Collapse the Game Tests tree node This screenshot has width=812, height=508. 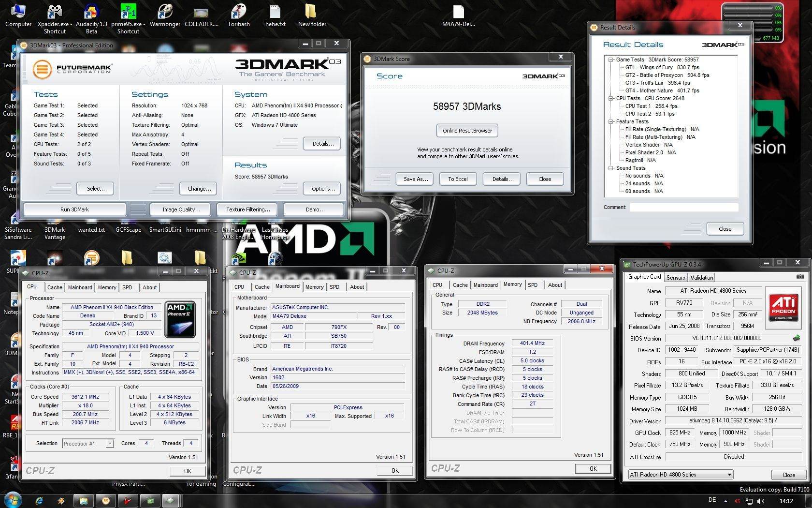[x=611, y=60]
